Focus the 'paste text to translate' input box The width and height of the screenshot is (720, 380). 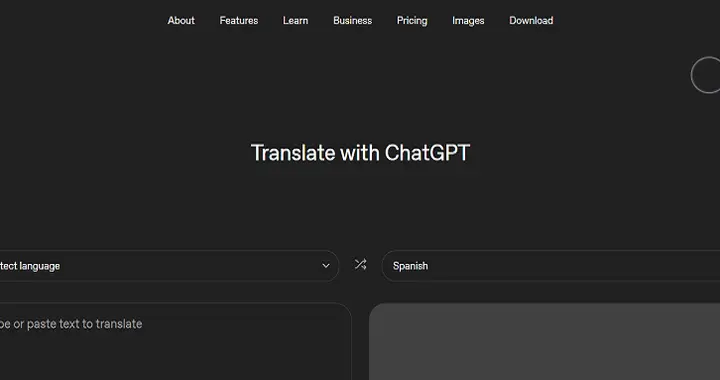coord(176,341)
